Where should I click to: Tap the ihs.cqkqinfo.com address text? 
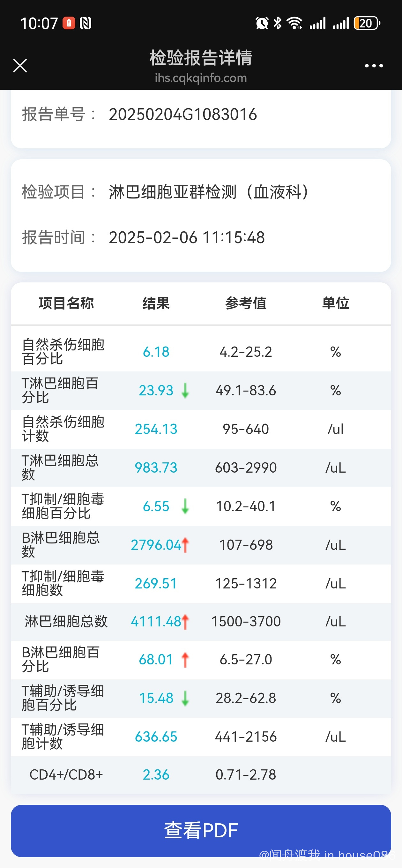click(201, 78)
